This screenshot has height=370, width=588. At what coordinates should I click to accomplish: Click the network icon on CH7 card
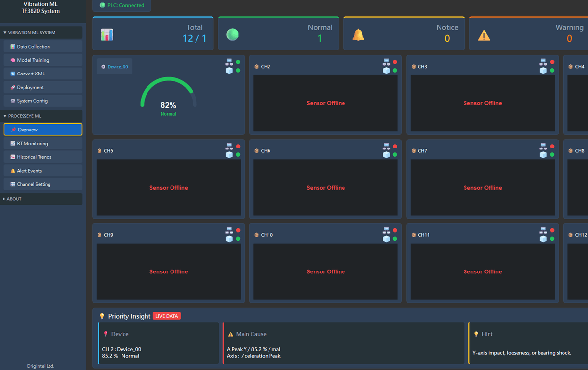click(x=543, y=147)
